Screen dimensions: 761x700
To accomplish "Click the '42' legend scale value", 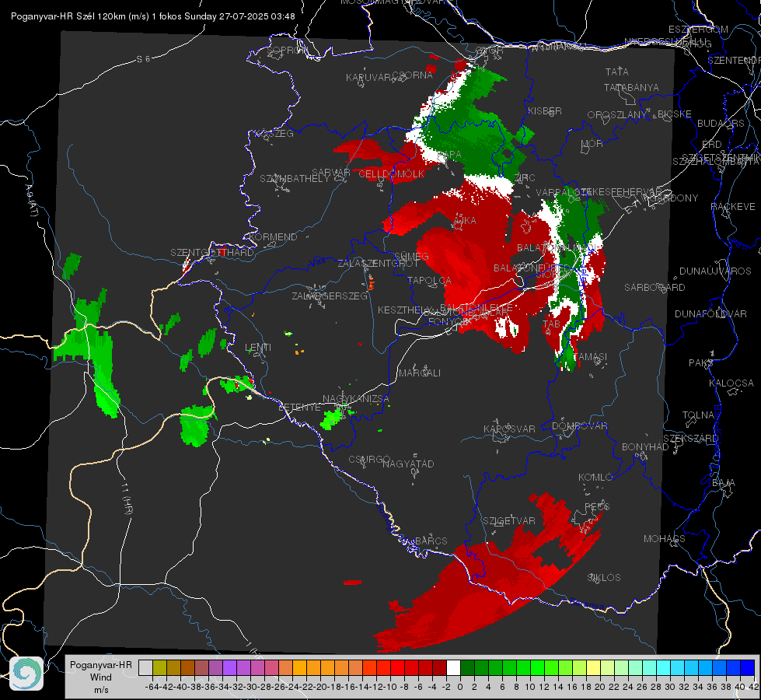I will click(753, 687).
